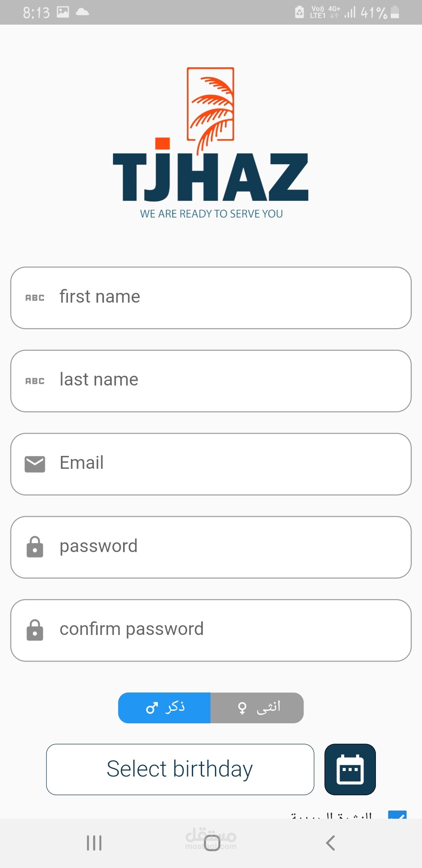Tap the TJHAZ palm tree logo

tap(211, 143)
